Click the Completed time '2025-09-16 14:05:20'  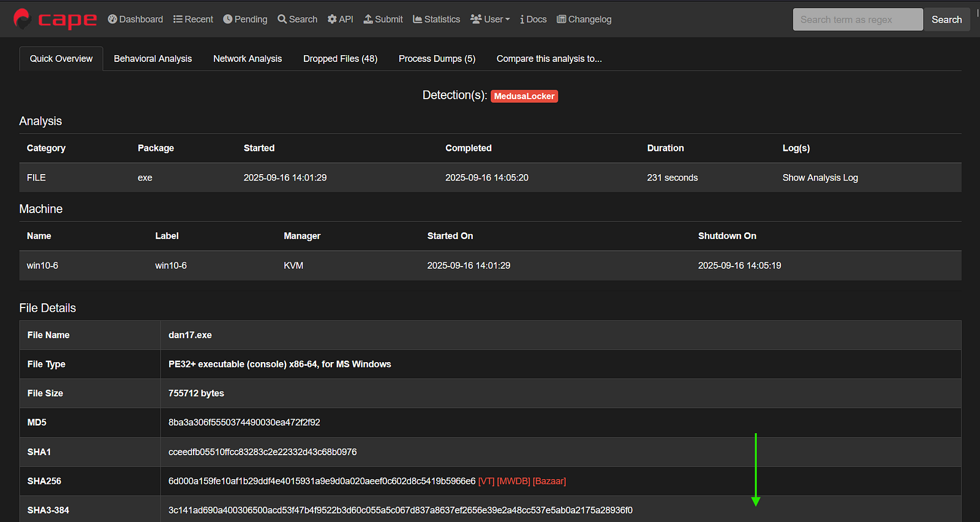coord(487,178)
